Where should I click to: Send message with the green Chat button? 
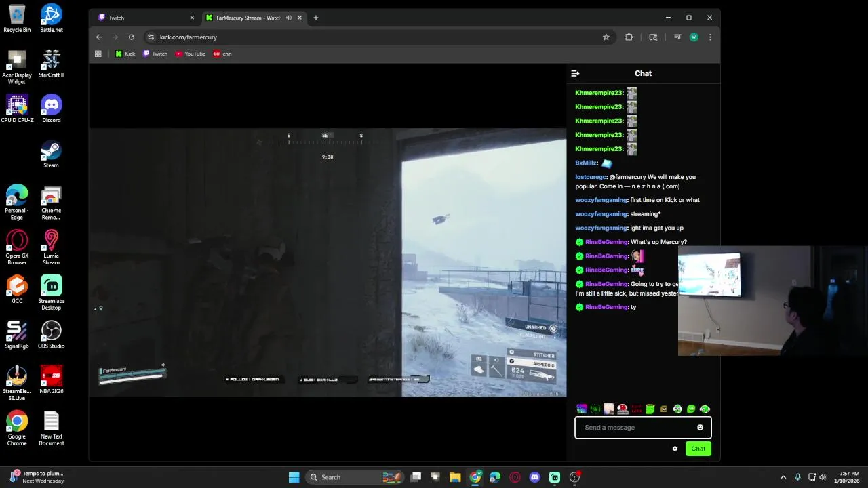pos(698,449)
